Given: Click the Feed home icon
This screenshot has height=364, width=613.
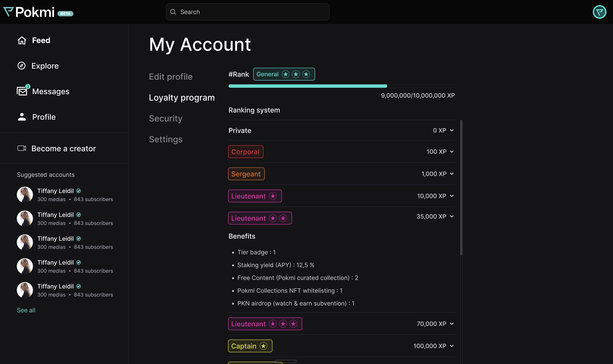Looking at the screenshot, I should (x=22, y=40).
